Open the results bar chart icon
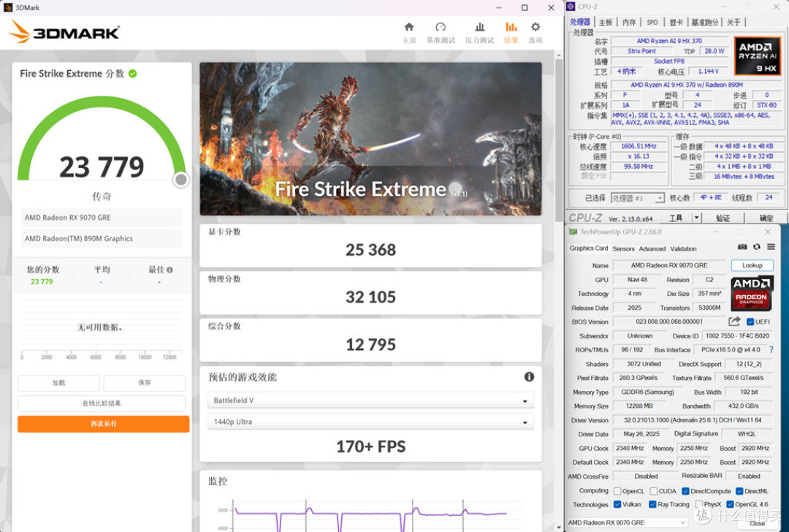Screen dimensions: 789x532 tap(511, 27)
